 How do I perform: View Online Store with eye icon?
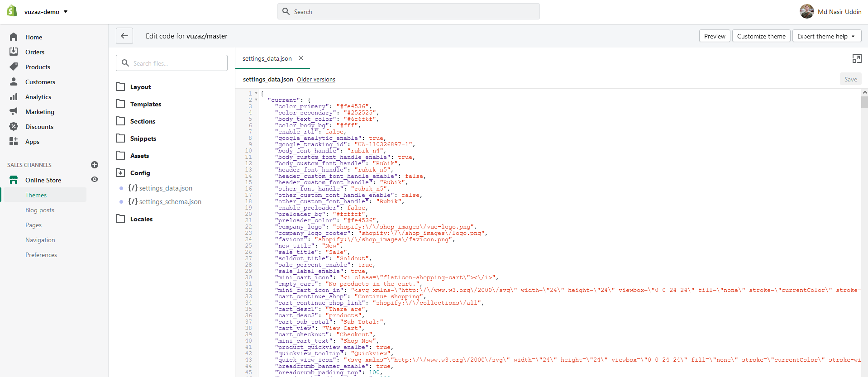pyautogui.click(x=95, y=180)
